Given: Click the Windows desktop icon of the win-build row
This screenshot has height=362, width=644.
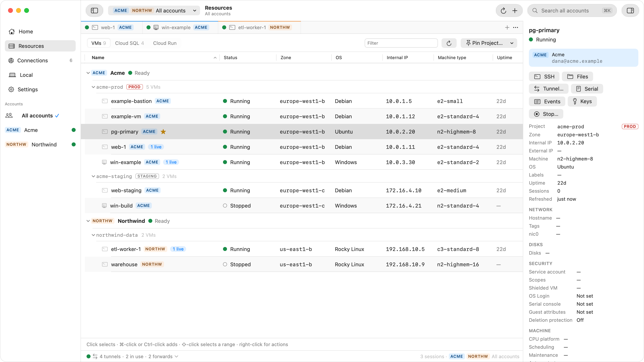Looking at the screenshot, I should pyautogui.click(x=104, y=206).
